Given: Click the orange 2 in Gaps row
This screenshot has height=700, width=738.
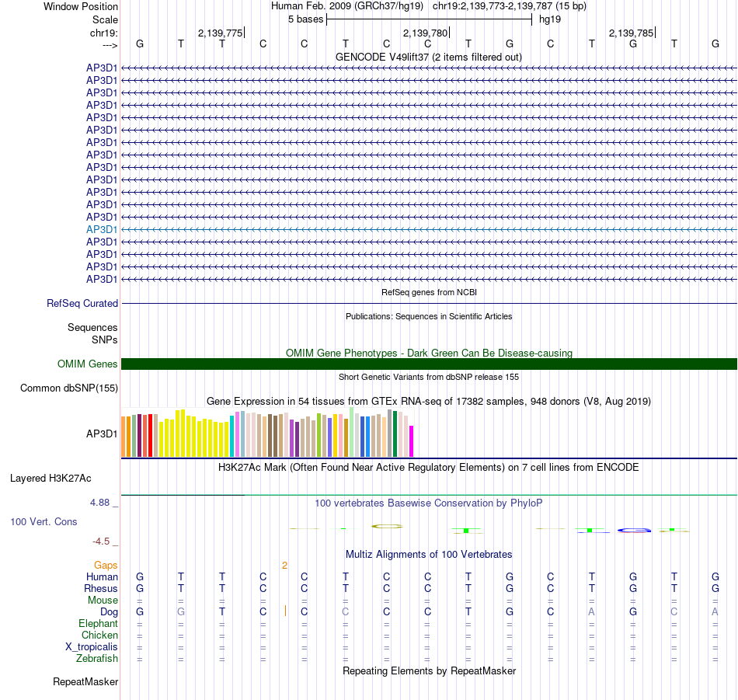Looking at the screenshot, I should 285,566.
